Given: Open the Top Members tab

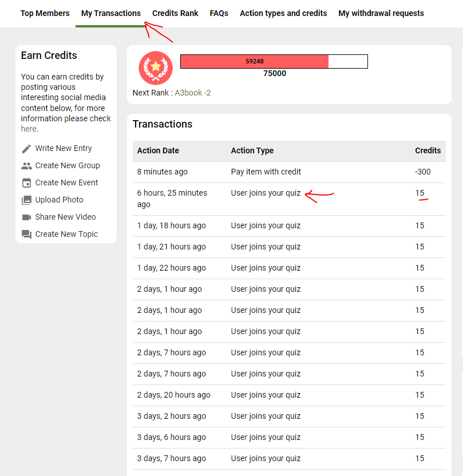Looking at the screenshot, I should (x=45, y=13).
